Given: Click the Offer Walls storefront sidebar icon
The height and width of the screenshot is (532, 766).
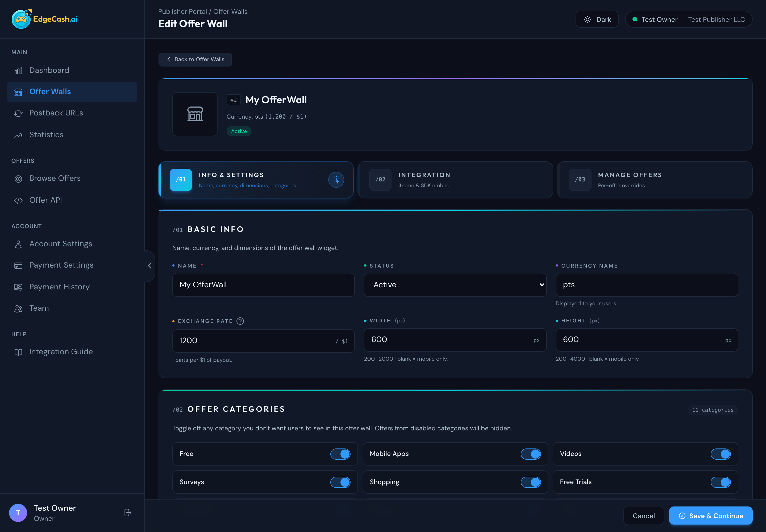Looking at the screenshot, I should tap(18, 92).
